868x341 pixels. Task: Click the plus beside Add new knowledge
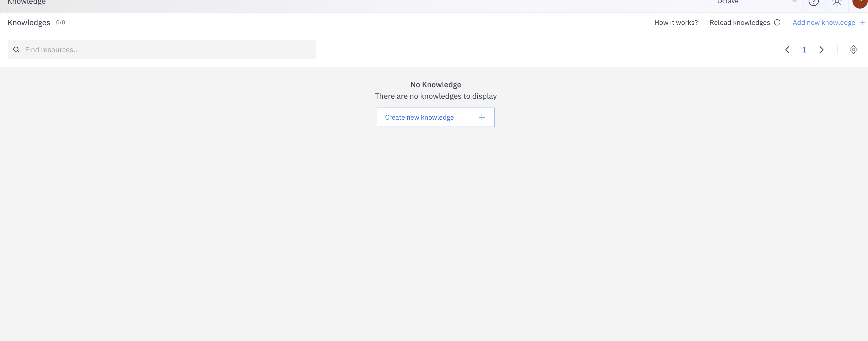point(863,22)
